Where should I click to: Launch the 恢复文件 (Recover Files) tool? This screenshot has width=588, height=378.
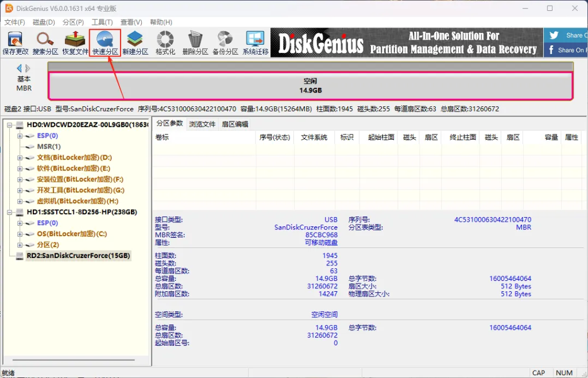(75, 43)
